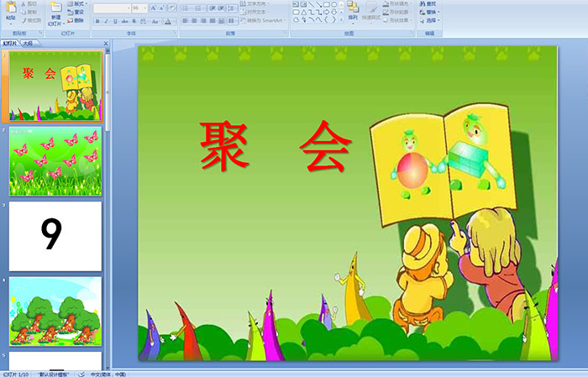The width and height of the screenshot is (588, 377).
Task: Open the Columns dropdown
Action: tap(232, 21)
